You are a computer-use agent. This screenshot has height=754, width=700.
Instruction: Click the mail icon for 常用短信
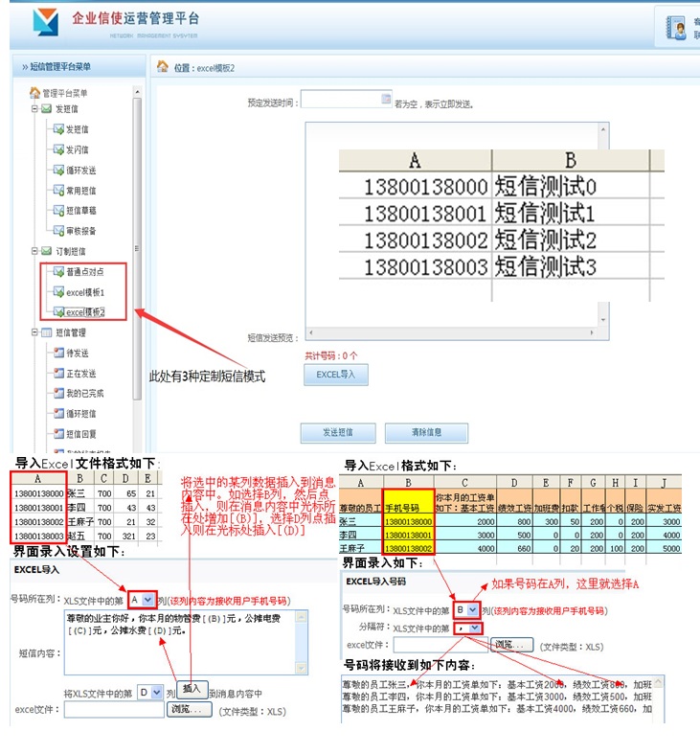tap(58, 191)
